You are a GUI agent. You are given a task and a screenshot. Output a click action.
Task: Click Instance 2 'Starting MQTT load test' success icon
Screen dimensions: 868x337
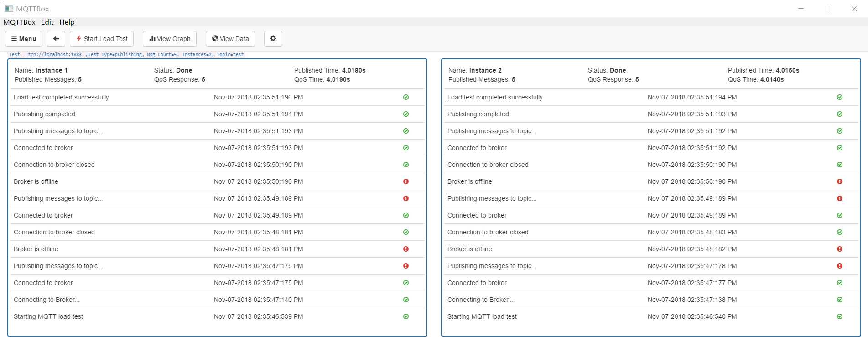(x=840, y=316)
